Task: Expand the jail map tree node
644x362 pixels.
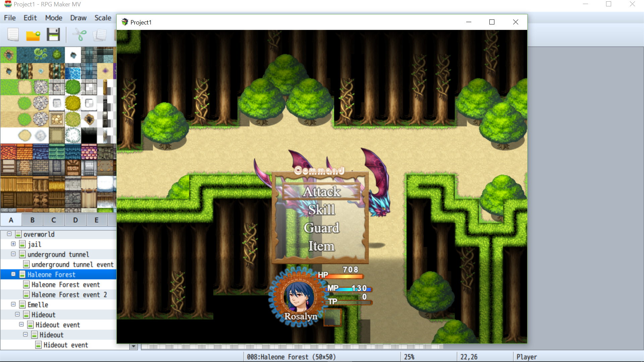Action: click(13, 244)
